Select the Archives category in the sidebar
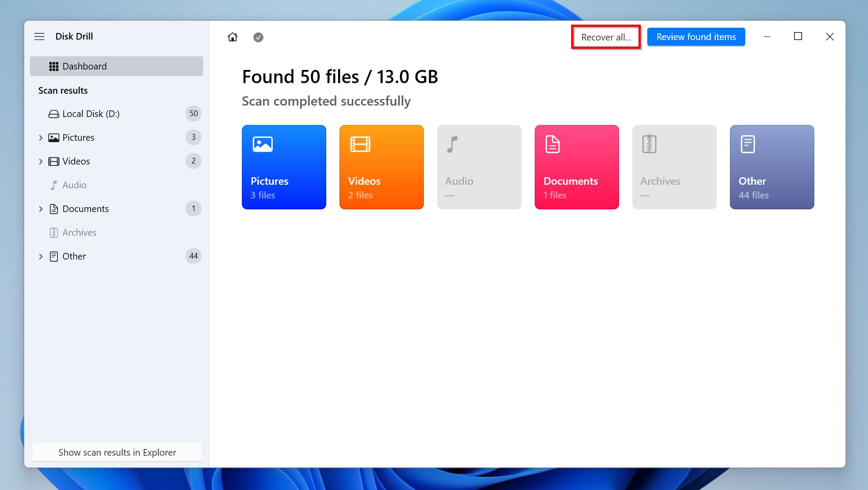Viewport: 868px width, 490px height. (79, 232)
